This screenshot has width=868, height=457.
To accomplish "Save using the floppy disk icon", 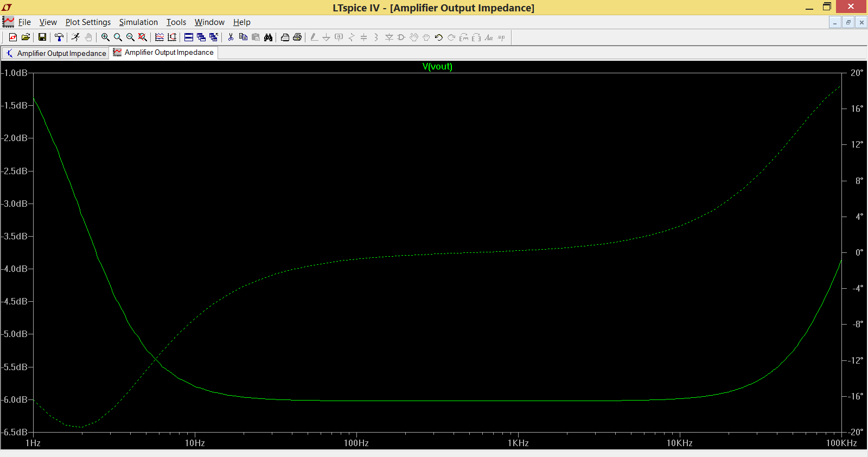I will coord(42,37).
